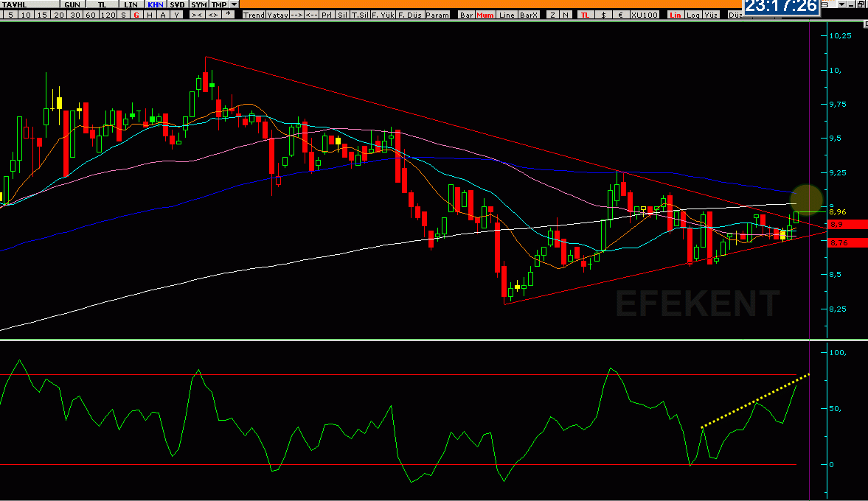Viewport: 868px width, 501px height.
Task: Click the asterisk toolbar icon
Action: [x=228, y=15]
